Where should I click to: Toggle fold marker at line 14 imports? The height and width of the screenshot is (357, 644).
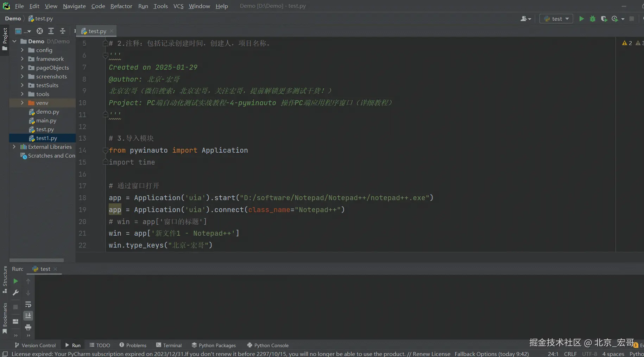click(105, 150)
